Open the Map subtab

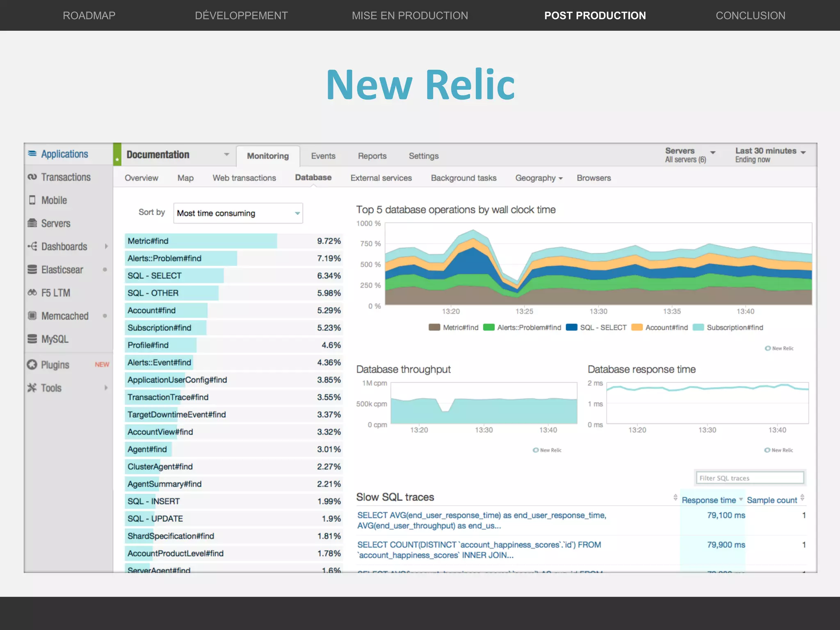click(x=185, y=178)
